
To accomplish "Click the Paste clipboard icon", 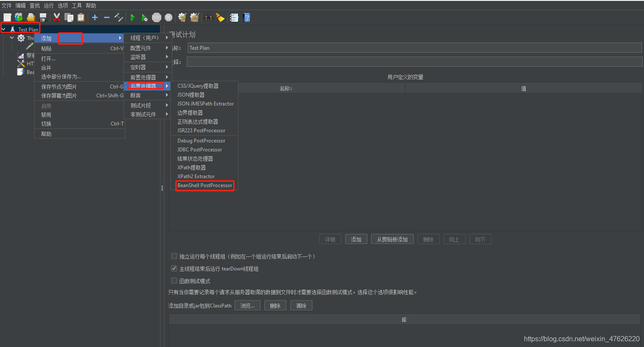I will point(80,17).
